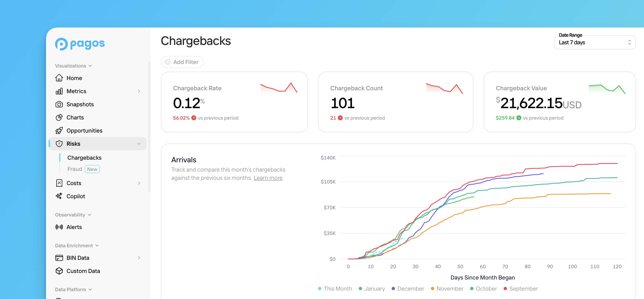
Task: Toggle This Month series in legend
Action: point(335,289)
